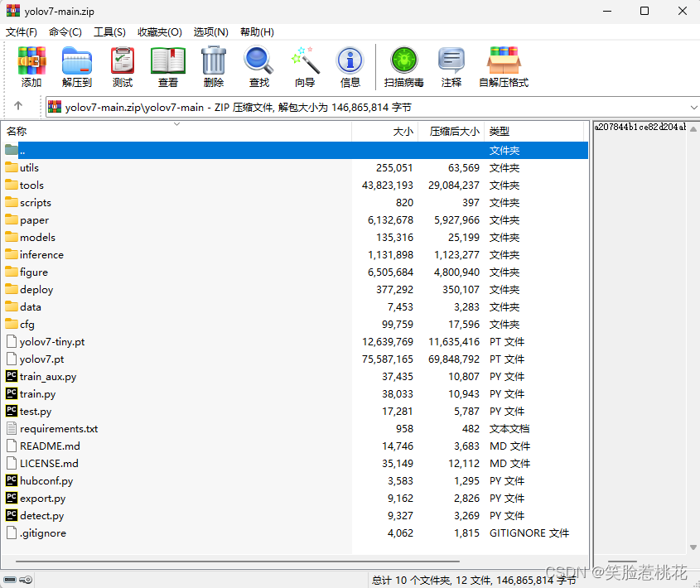Select the LICENSE.md file
Image resolution: width=700 pixels, height=588 pixels.
pos(295,464)
